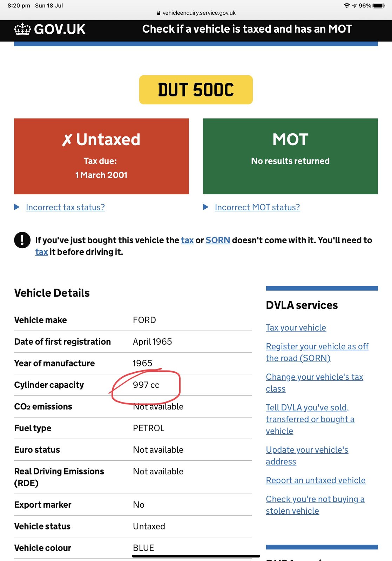The height and width of the screenshot is (561, 392).
Task: Open Register your vehicle as off road link
Action: tap(317, 352)
